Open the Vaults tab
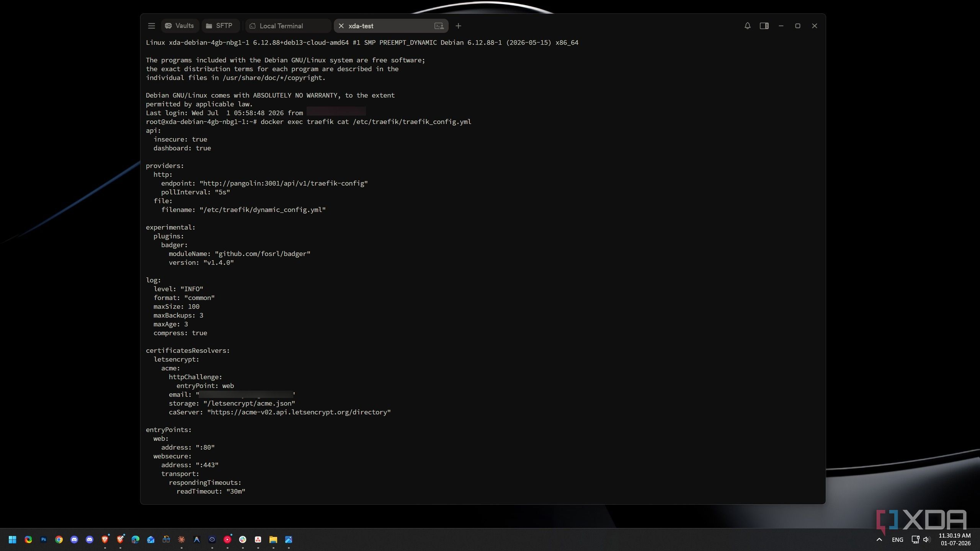 [x=180, y=26]
